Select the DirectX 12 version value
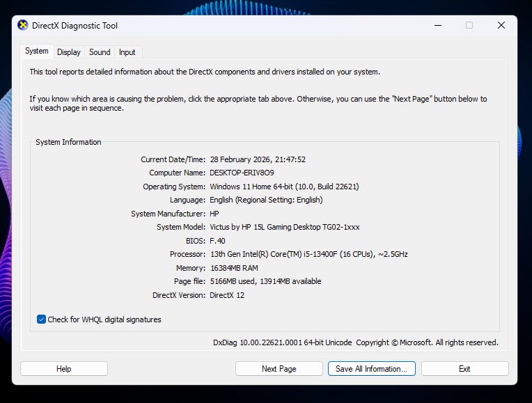532x403 pixels. coord(227,295)
